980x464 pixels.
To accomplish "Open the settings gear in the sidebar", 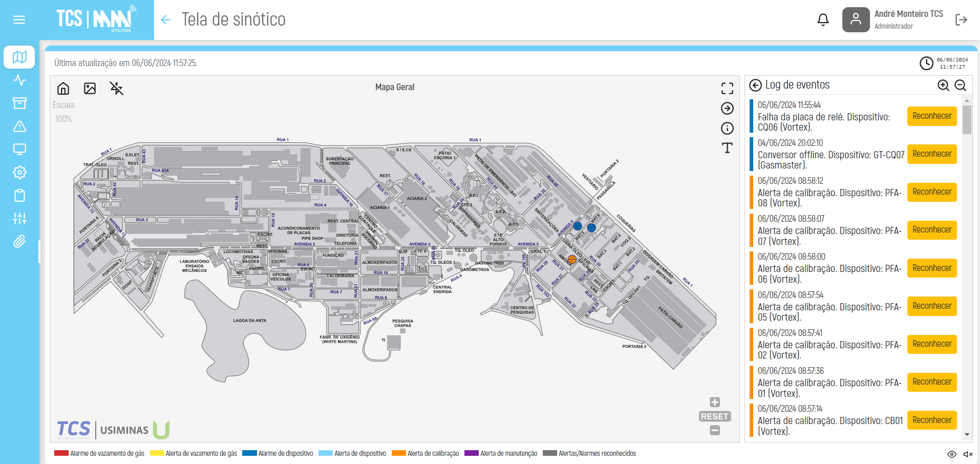I will (x=19, y=172).
